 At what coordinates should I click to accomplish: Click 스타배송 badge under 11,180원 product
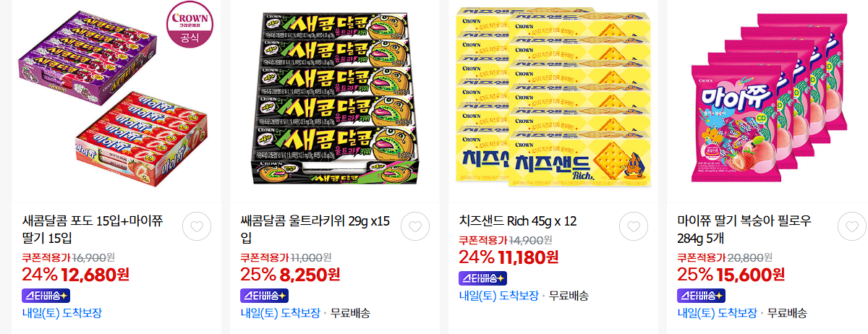pyautogui.click(x=482, y=278)
